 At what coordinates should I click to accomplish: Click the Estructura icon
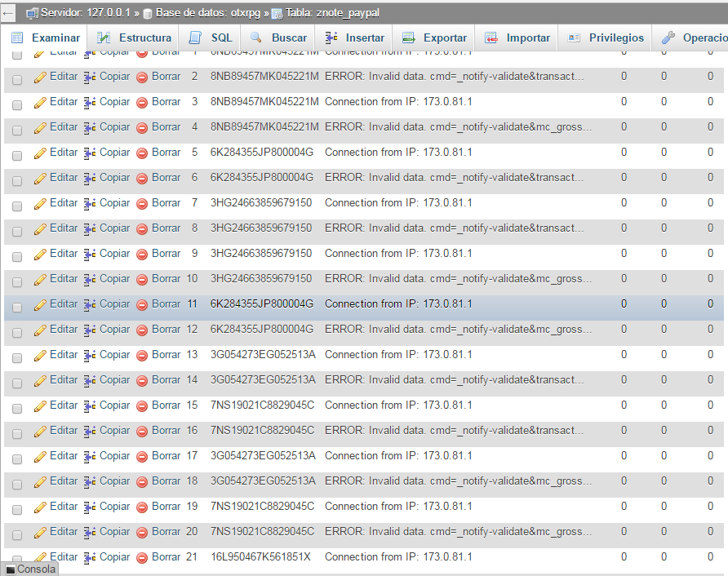click(103, 38)
